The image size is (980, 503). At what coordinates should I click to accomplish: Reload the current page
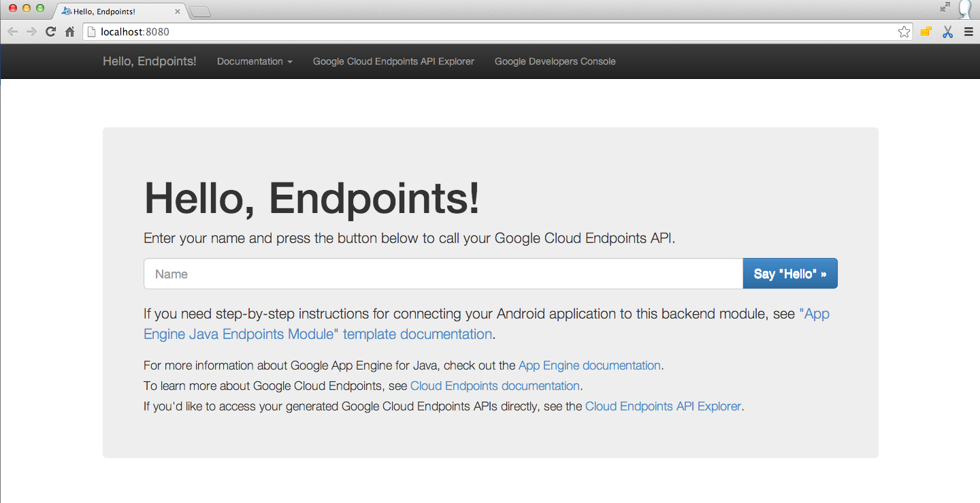[x=50, y=32]
